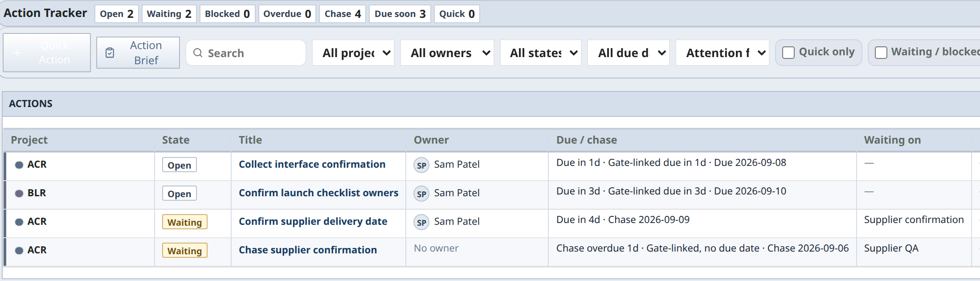Viewport: 980px width, 281px height.
Task: Open the All owners dropdown
Action: 447,53
